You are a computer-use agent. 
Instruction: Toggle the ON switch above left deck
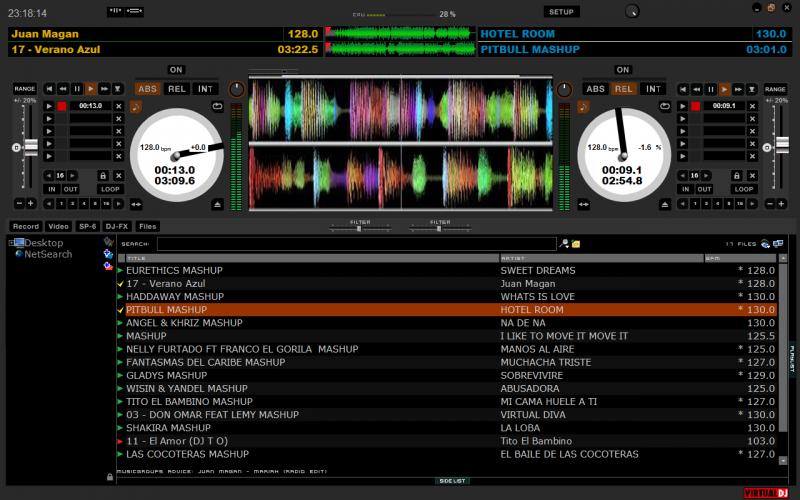click(x=176, y=70)
